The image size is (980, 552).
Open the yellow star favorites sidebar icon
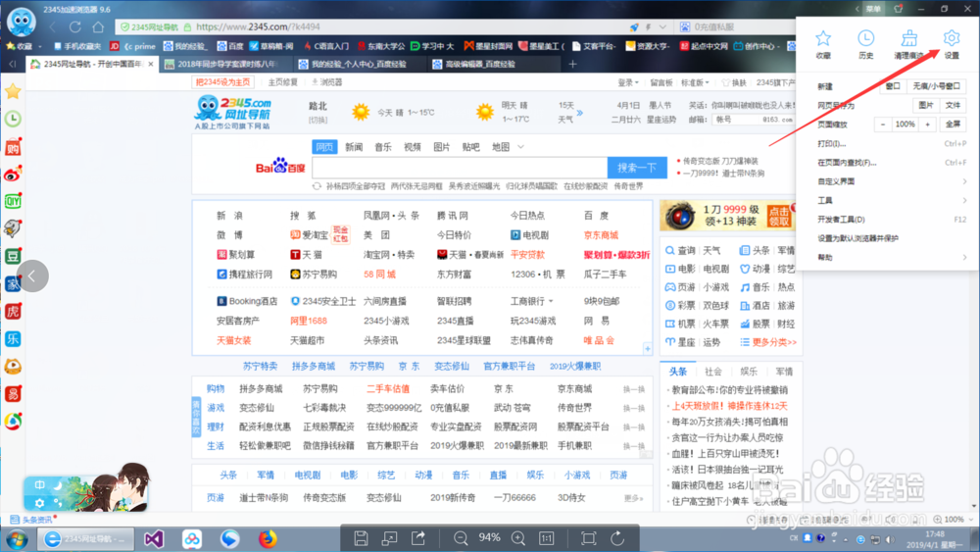tap(13, 91)
